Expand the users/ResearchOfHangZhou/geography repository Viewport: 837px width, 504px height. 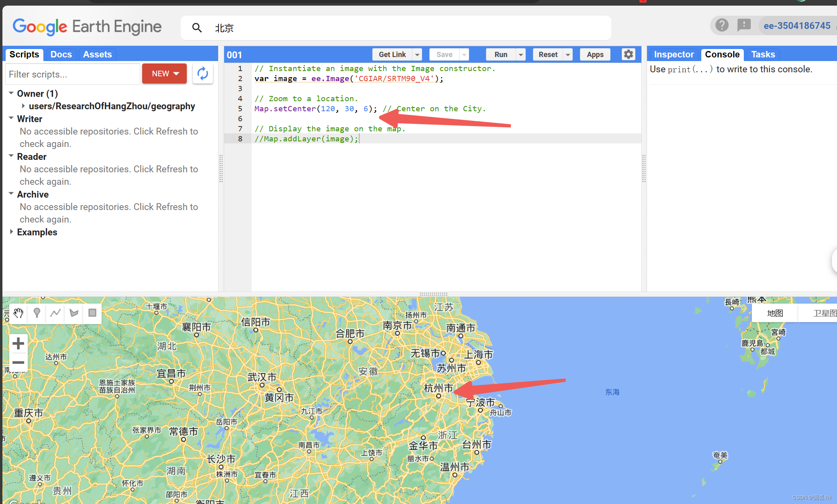pyautogui.click(x=23, y=106)
